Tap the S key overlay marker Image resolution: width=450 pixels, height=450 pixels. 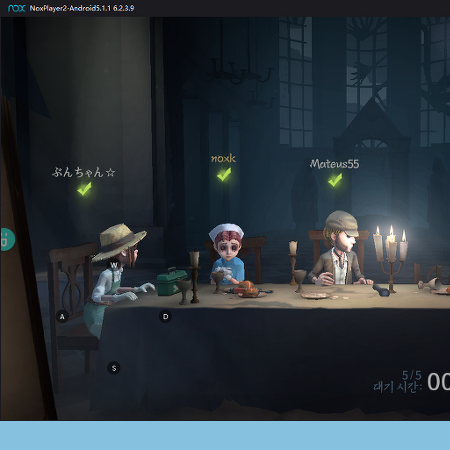114,368
